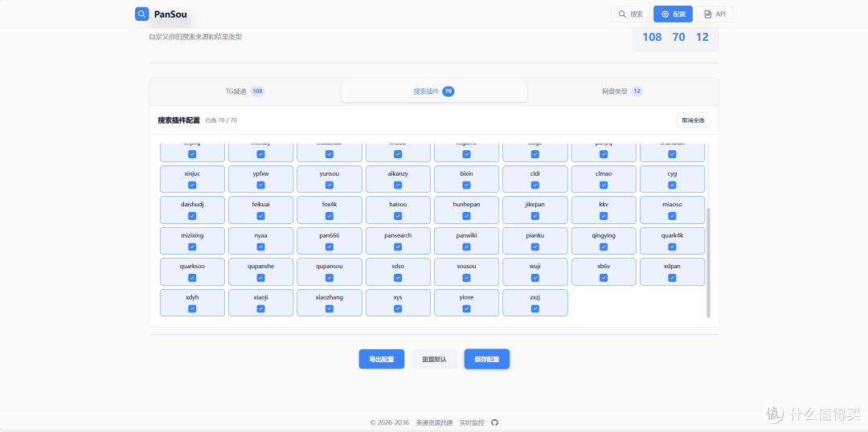The width and height of the screenshot is (868, 432).
Task: Uncheck the quark4k plugin checkbox
Action: pos(672,247)
